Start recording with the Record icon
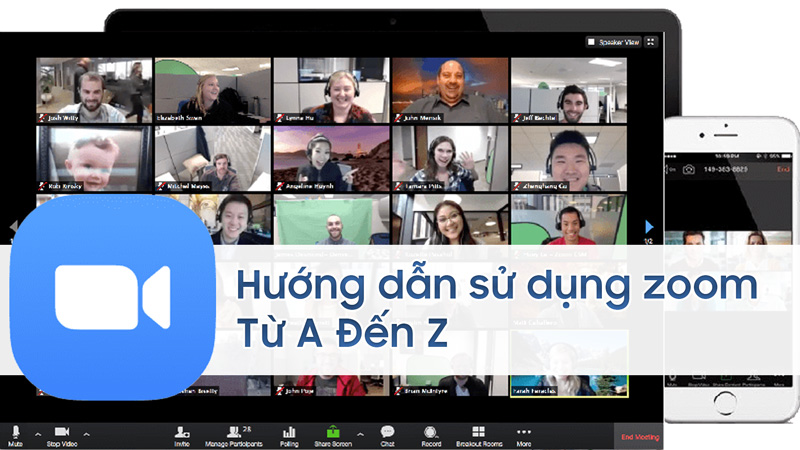The image size is (800, 450). [x=431, y=432]
